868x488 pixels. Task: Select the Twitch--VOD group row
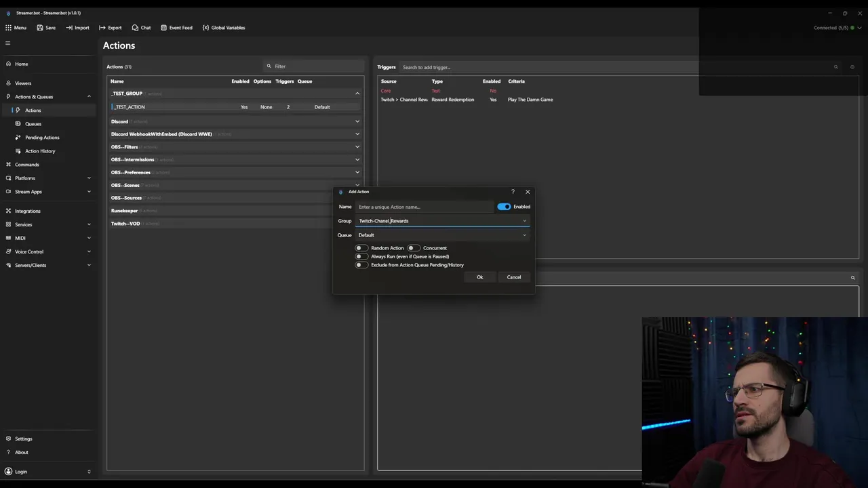pyautogui.click(x=235, y=224)
